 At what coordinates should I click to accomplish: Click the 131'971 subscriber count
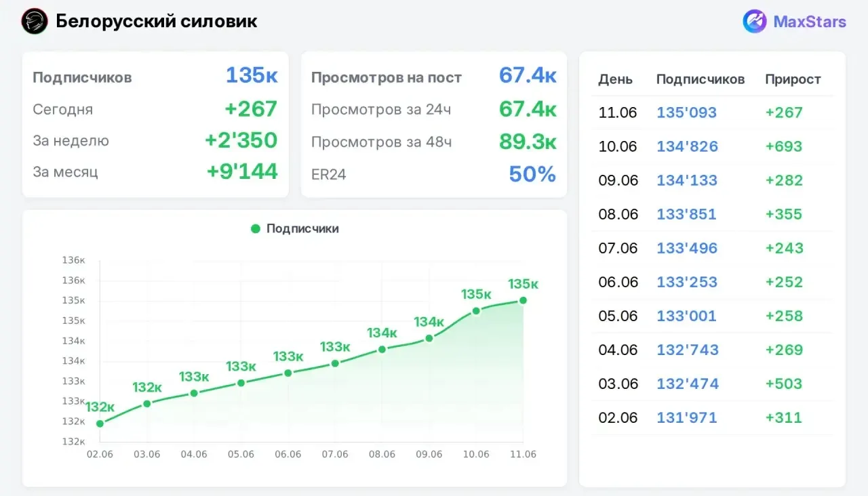coord(686,417)
